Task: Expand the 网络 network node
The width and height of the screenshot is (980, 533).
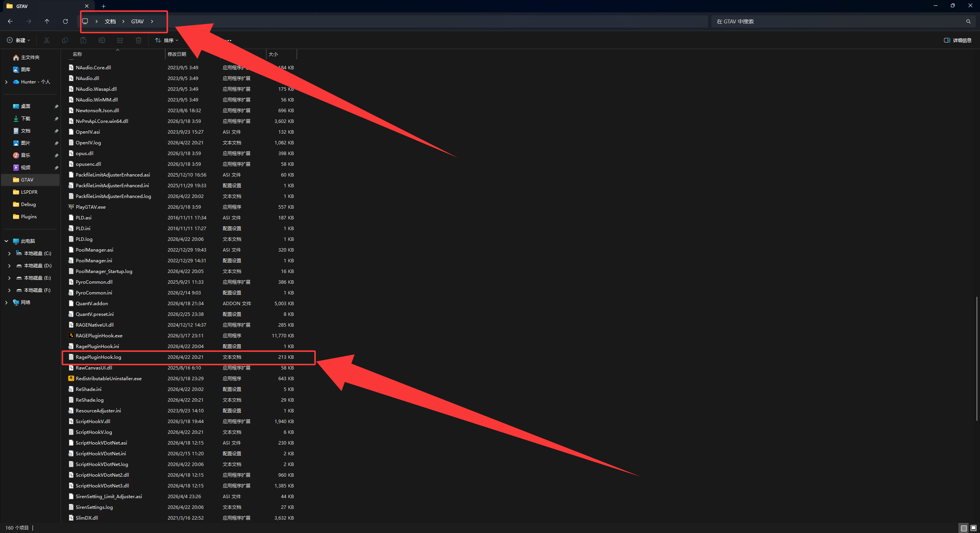Action: click(6, 302)
